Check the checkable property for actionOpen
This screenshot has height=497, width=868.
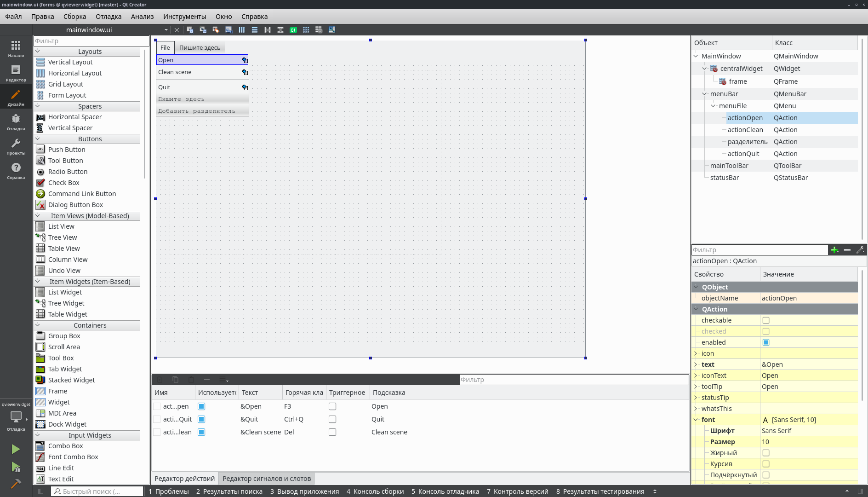pyautogui.click(x=765, y=320)
